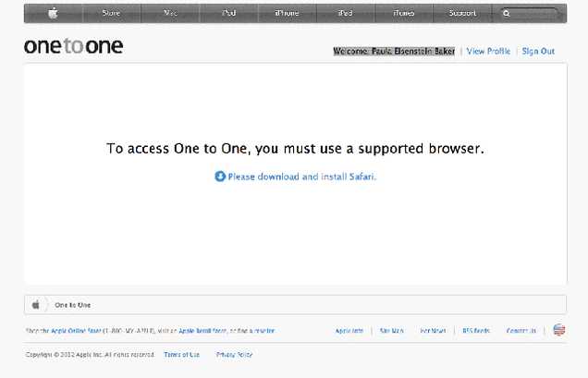The width and height of the screenshot is (588, 378).
Task: Open the iPhone tab
Action: 287,13
